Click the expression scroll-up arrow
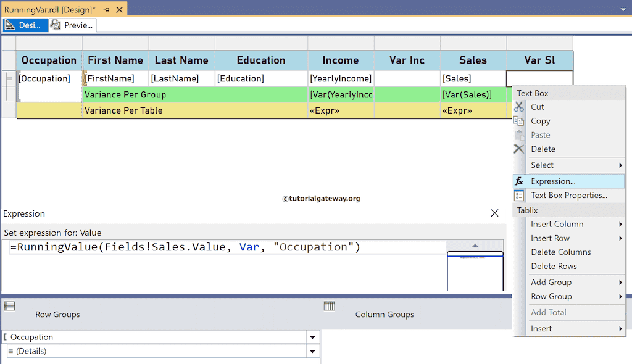The height and width of the screenshot is (364, 632). click(475, 244)
